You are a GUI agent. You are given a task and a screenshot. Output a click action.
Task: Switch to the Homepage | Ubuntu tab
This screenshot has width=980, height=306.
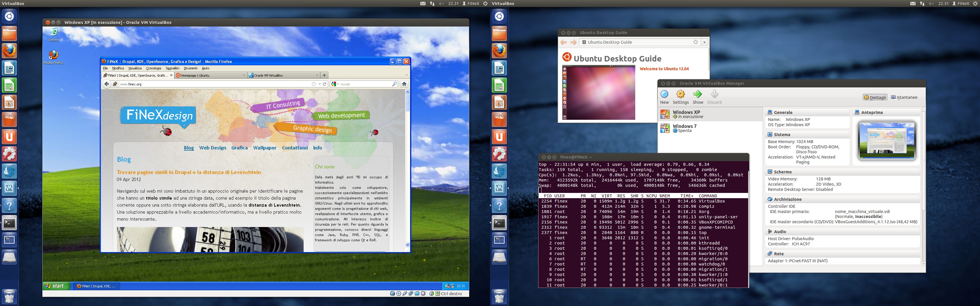211,75
